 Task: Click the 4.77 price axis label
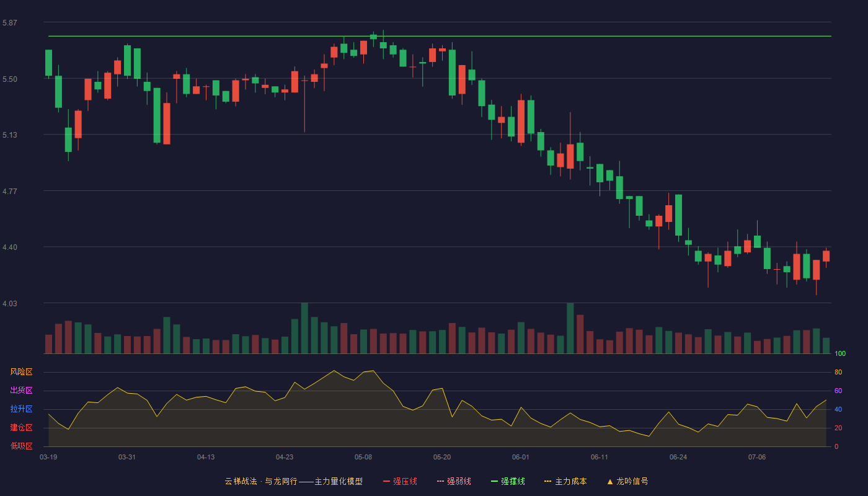(10, 192)
